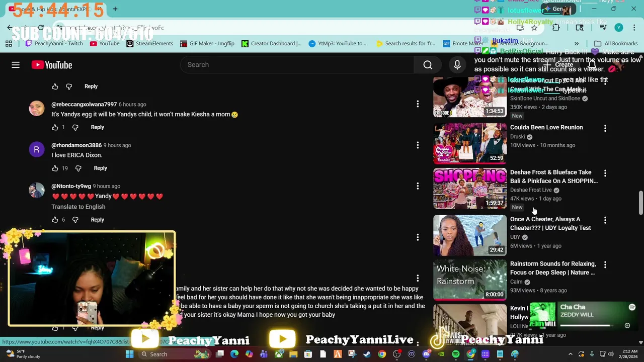Activate voice search microphone

[x=457, y=65]
